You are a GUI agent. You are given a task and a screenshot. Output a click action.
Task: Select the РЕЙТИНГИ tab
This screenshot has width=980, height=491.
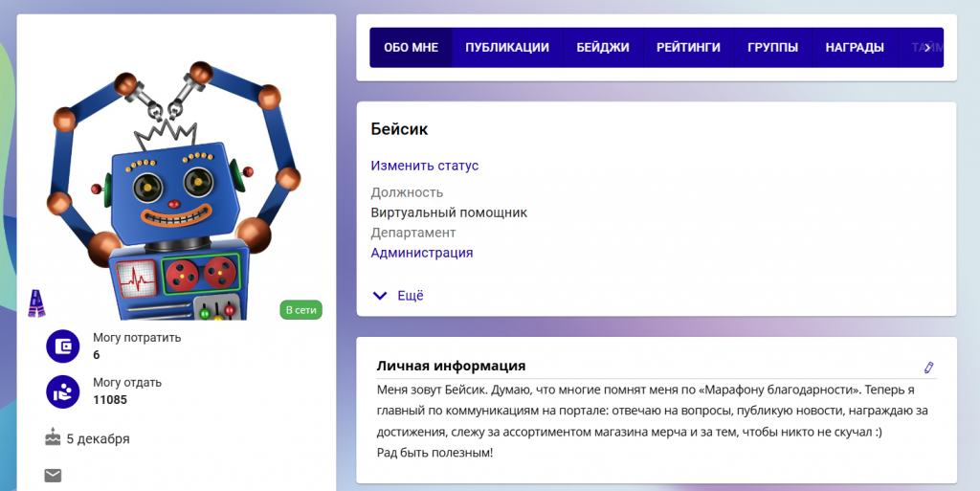click(x=688, y=48)
